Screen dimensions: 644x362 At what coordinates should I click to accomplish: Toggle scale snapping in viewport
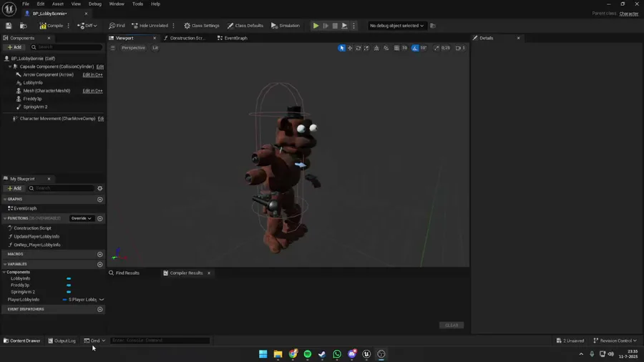pyautogui.click(x=436, y=48)
